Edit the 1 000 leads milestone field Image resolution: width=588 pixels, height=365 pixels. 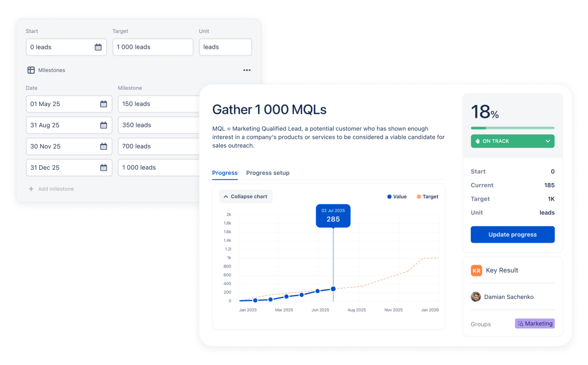(x=159, y=168)
